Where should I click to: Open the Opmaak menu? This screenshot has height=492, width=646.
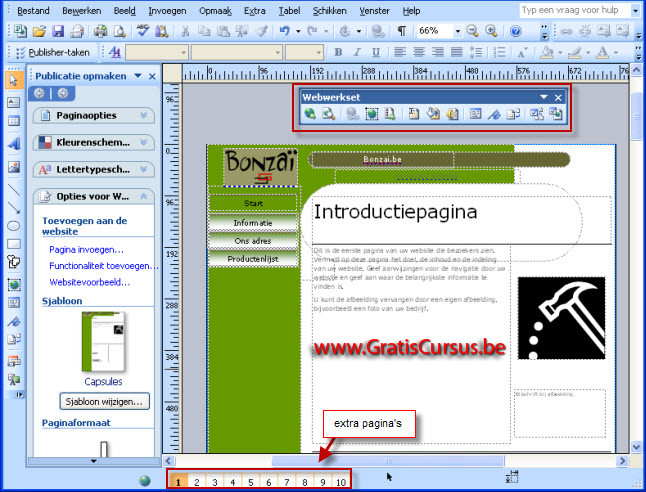point(215,11)
